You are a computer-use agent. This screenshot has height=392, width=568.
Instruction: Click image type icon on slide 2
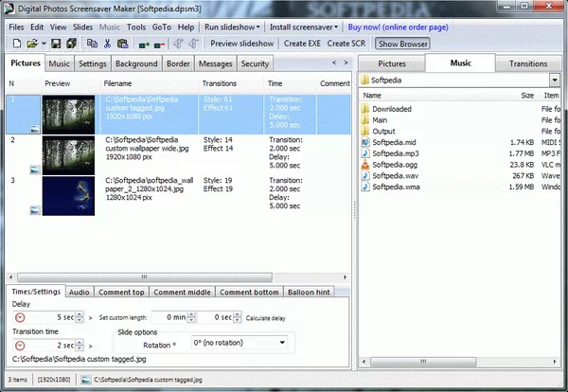(35, 169)
